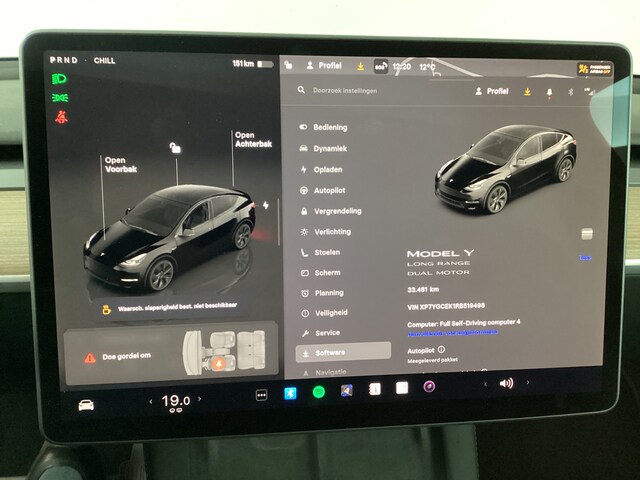Open the all-apps three-dot launcher
The image size is (640, 480).
(262, 395)
